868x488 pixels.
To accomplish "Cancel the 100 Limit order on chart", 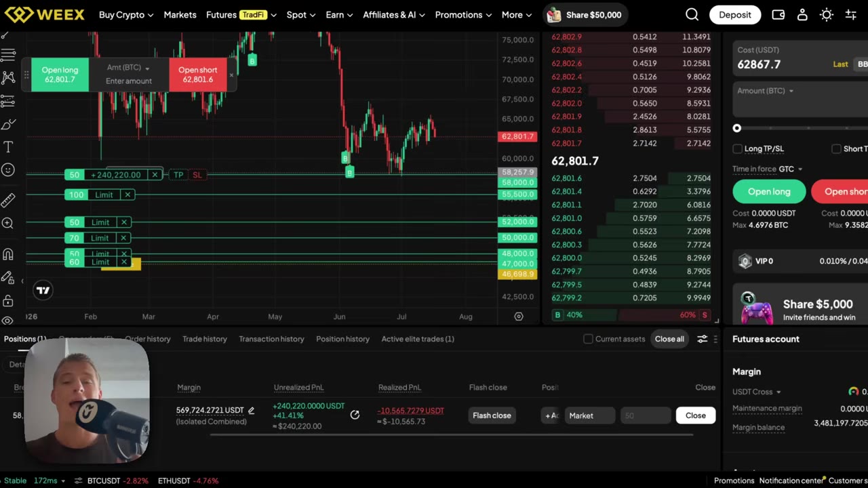I will (x=127, y=195).
